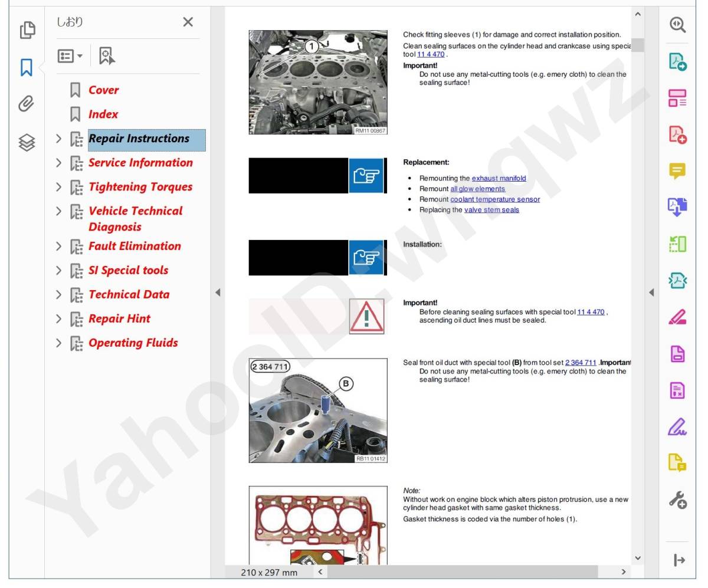Open the Edit PDF tool
The image size is (708, 588).
(x=677, y=98)
